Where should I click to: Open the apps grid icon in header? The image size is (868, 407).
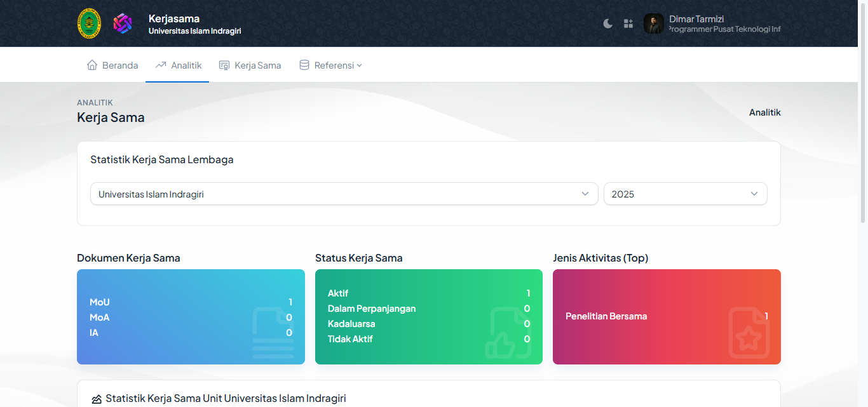(628, 23)
